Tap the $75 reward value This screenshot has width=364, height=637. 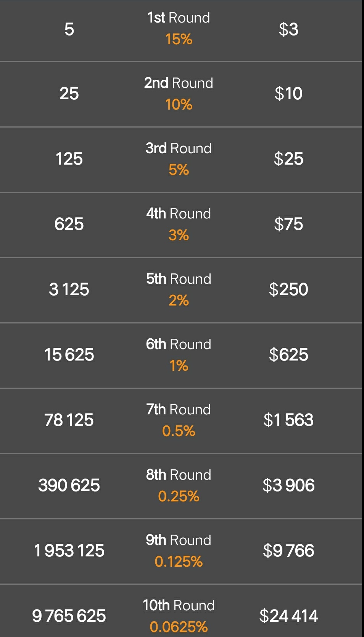click(288, 224)
